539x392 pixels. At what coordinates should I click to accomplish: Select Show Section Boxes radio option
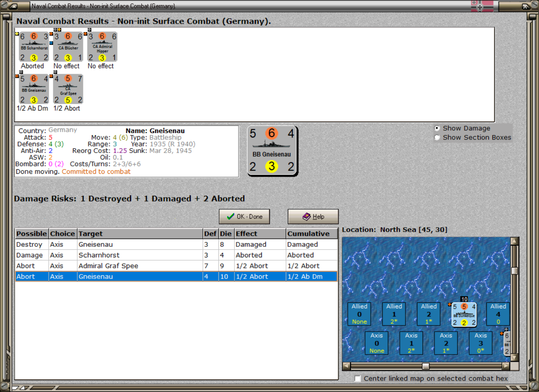coord(437,137)
